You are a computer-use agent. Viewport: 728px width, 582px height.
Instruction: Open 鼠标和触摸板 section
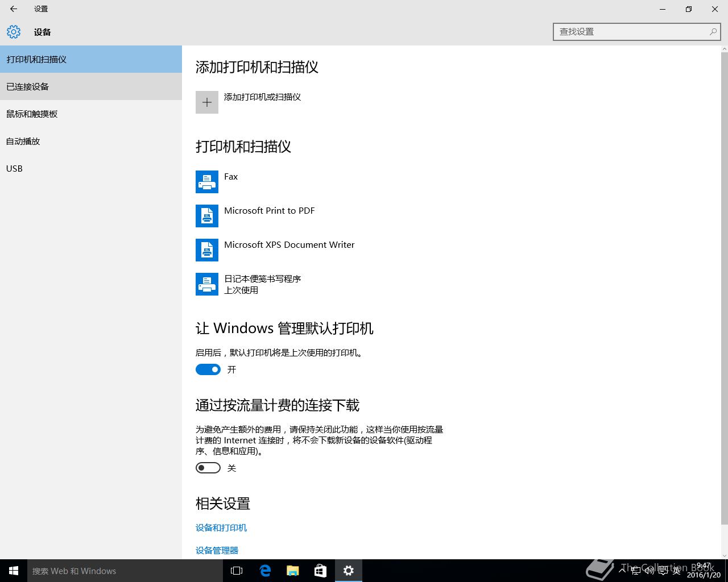(91, 114)
